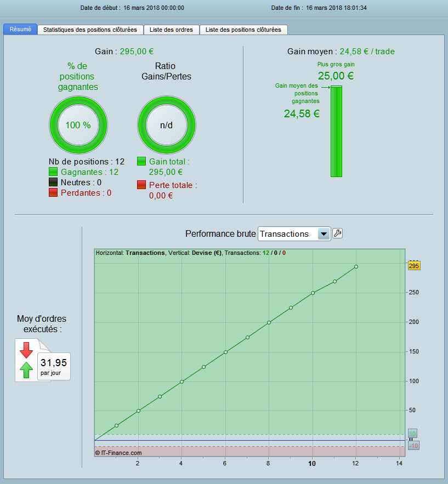The width and height of the screenshot is (448, 484).
Task: Click the chart data point at transaction 6
Action: pos(226,352)
